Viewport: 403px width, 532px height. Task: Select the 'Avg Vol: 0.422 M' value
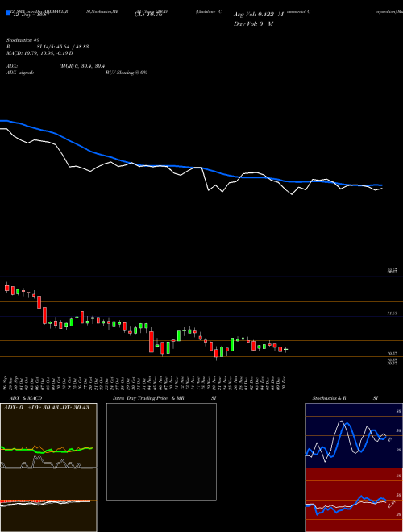click(259, 15)
